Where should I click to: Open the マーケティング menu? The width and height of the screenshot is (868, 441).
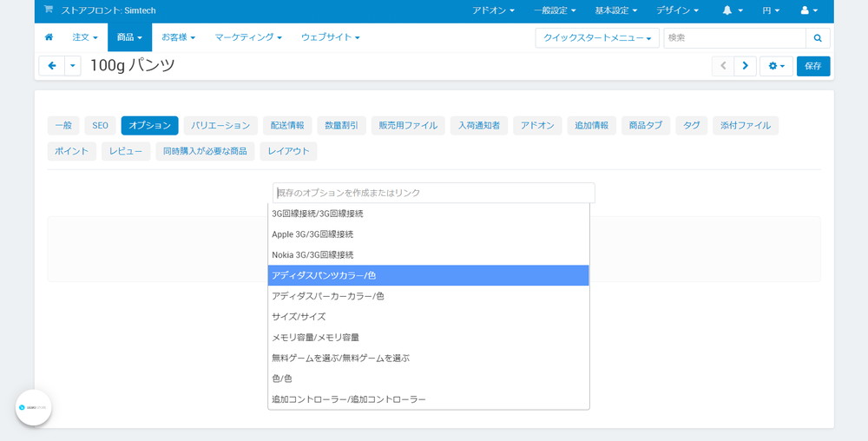(248, 37)
